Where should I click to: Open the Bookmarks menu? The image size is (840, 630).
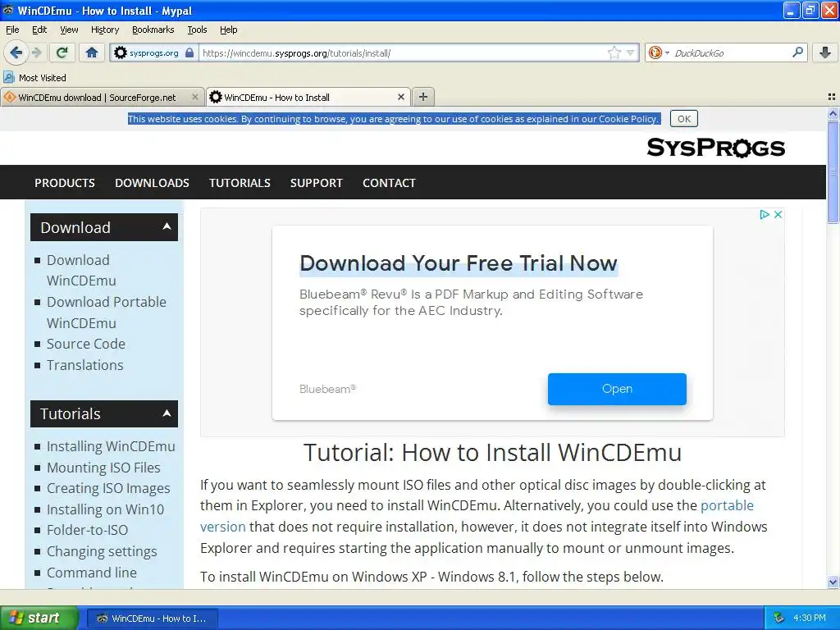(153, 30)
